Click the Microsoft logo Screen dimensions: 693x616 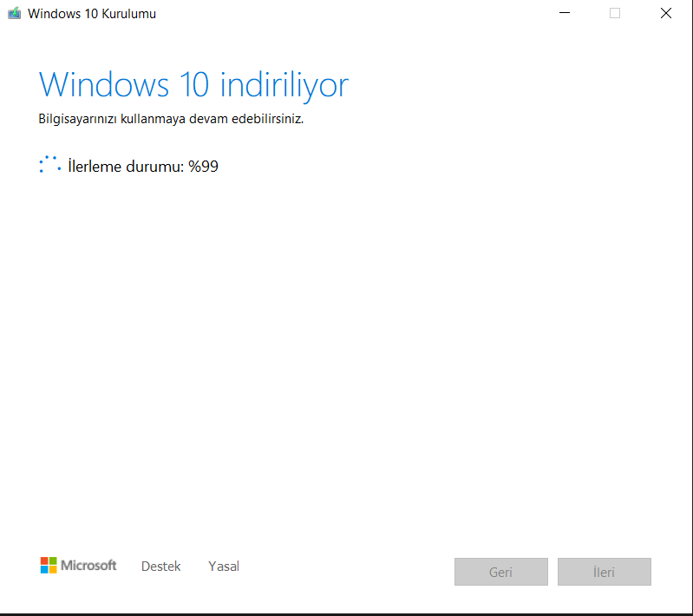78,565
